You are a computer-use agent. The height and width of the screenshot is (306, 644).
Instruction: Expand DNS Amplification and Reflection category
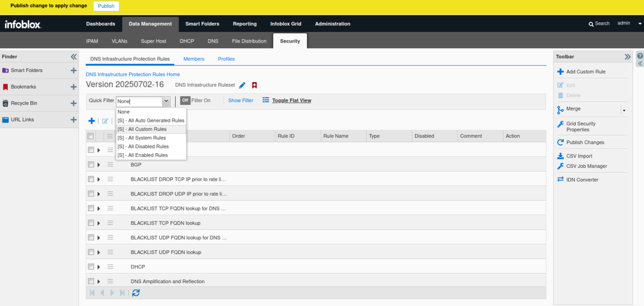point(99,282)
